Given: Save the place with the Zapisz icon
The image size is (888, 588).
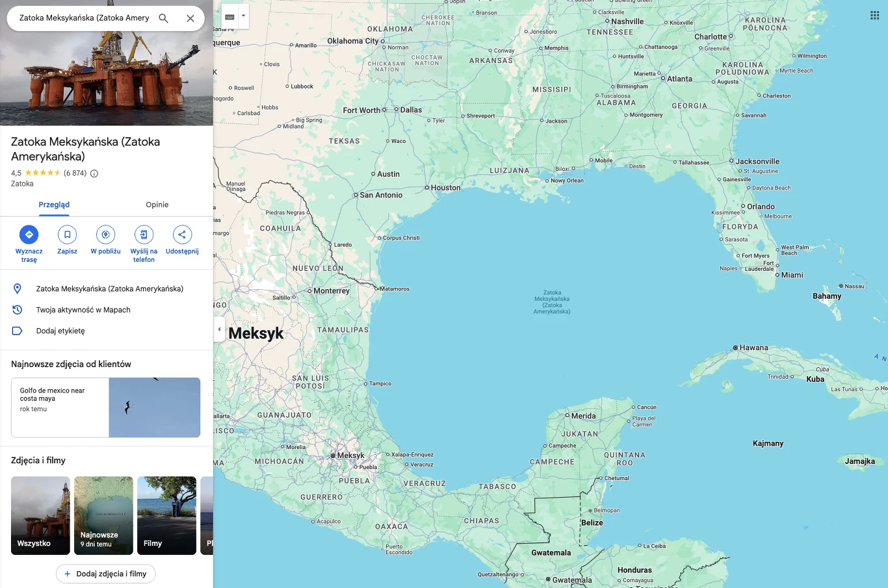Looking at the screenshot, I should (x=67, y=235).
